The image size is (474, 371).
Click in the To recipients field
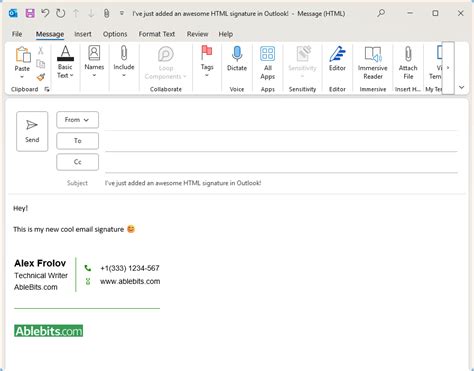click(281, 142)
